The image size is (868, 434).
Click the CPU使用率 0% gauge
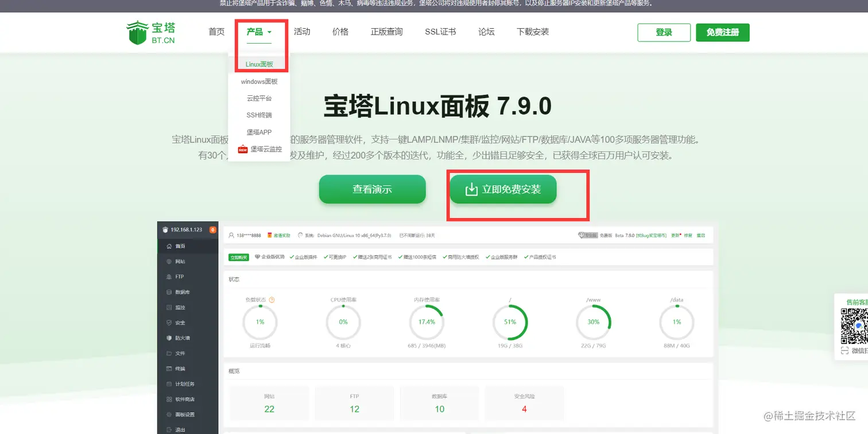343,322
